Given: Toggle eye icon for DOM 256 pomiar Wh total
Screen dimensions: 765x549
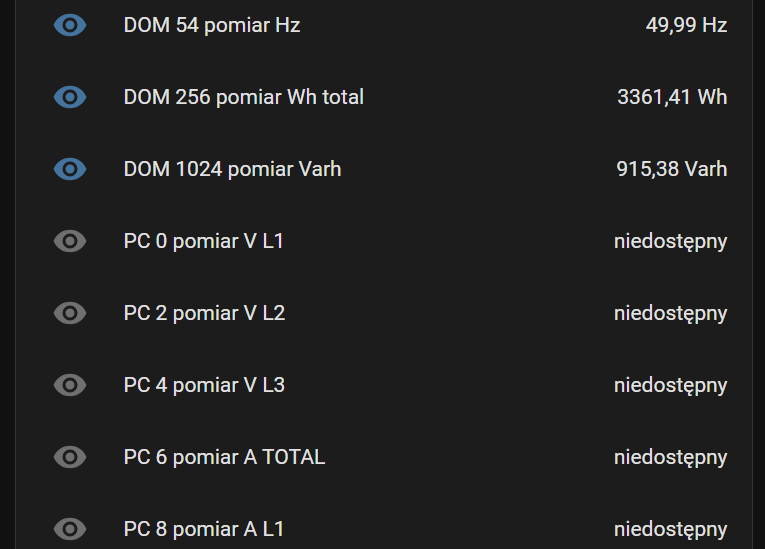Looking at the screenshot, I should pos(70,97).
